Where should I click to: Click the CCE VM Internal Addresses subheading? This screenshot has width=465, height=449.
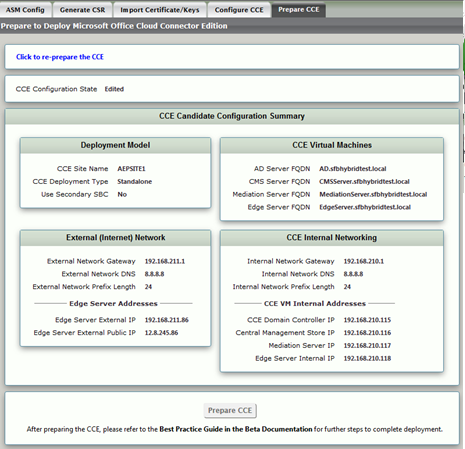(315, 303)
